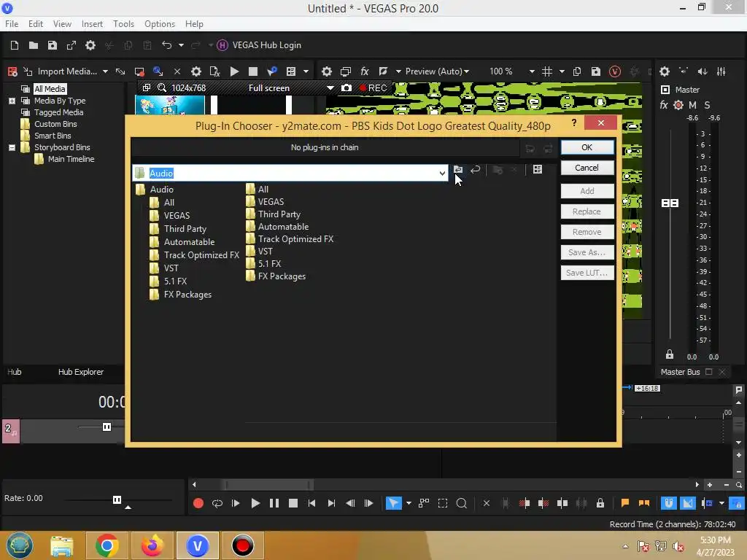Select Track Optimized FX in right list
Viewport: 747px width, 560px height.
click(x=295, y=239)
